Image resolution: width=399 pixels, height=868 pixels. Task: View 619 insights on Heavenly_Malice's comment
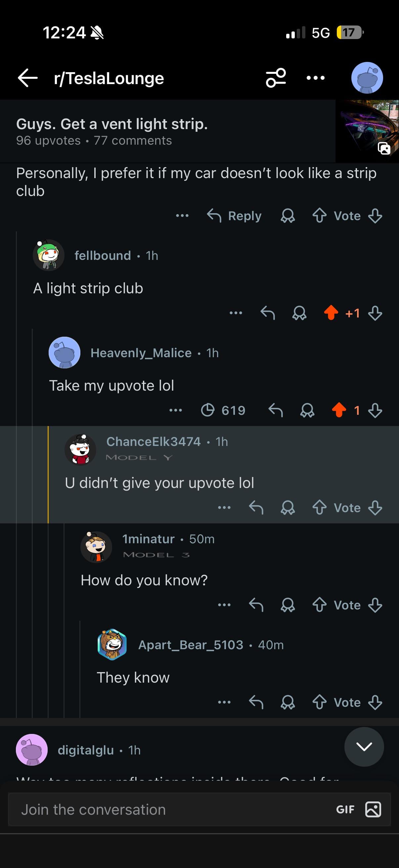pyautogui.click(x=223, y=410)
